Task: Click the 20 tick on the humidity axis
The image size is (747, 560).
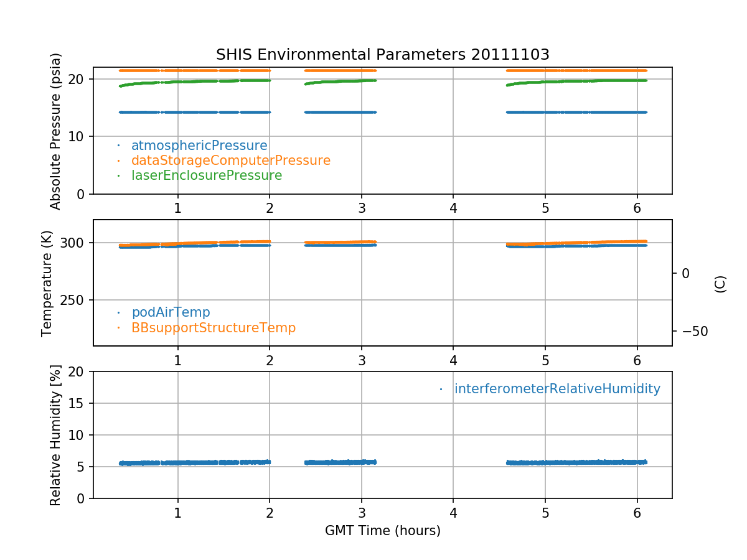Action: coord(78,371)
